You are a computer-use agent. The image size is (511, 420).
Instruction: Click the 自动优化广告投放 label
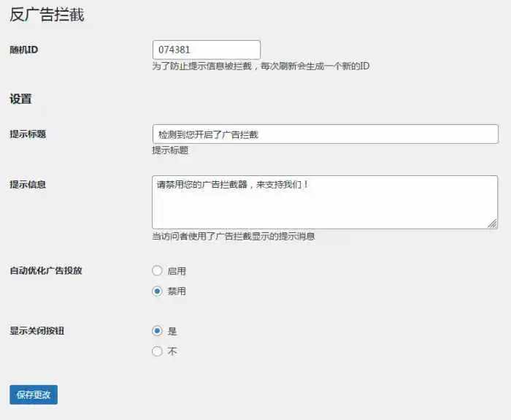point(46,271)
